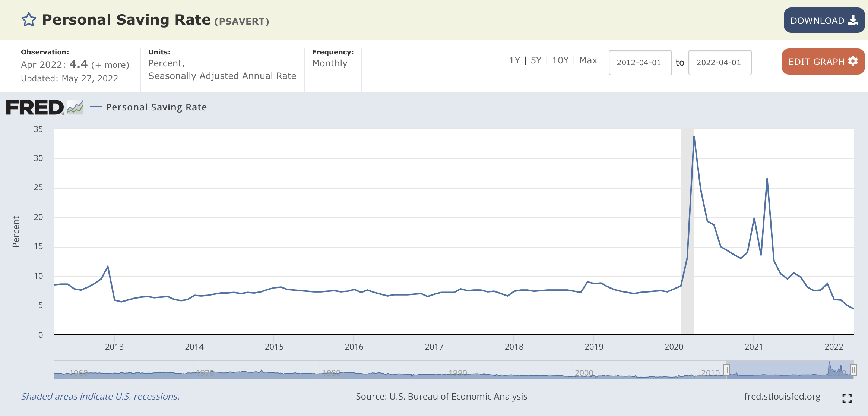868x416 pixels.
Task: Open 'Shaded areas indicate U.S. recessions' link
Action: click(x=100, y=397)
